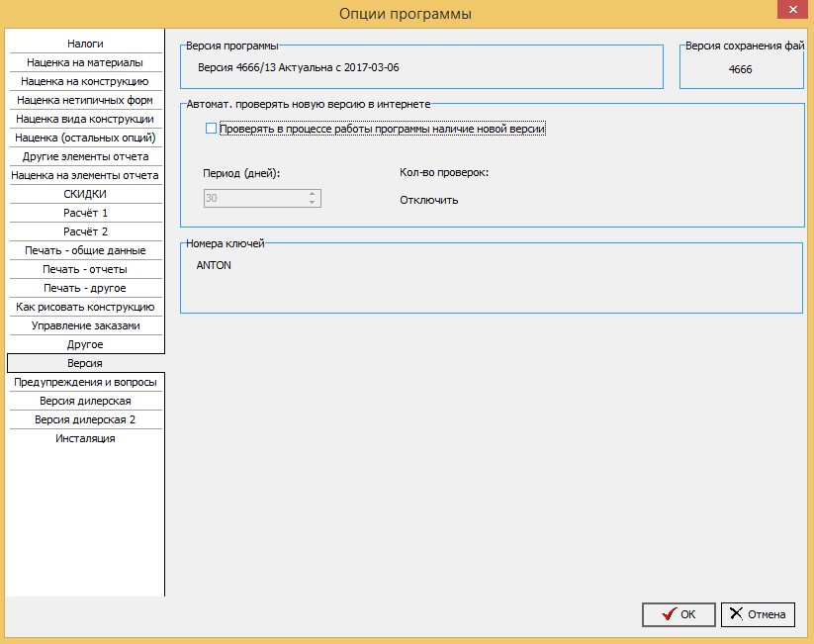Screen dimensions: 814x644
Task: Select the active Версия tab
Action: [85, 363]
